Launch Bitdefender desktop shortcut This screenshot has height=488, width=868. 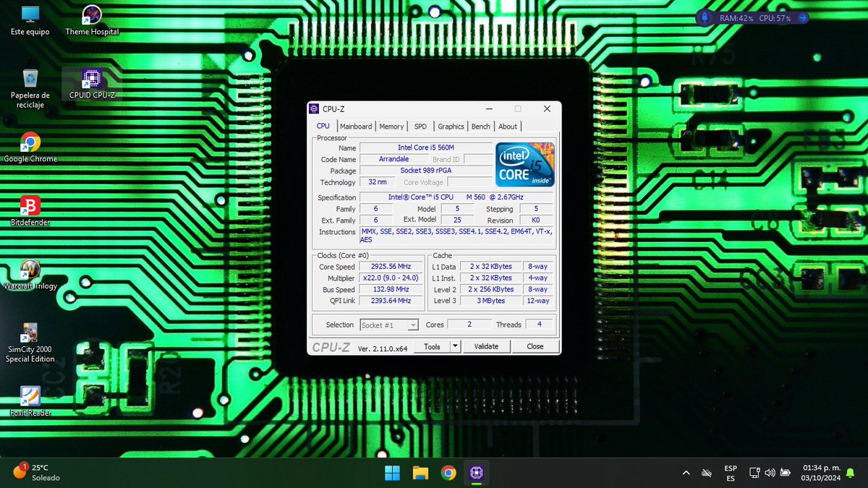[30, 211]
